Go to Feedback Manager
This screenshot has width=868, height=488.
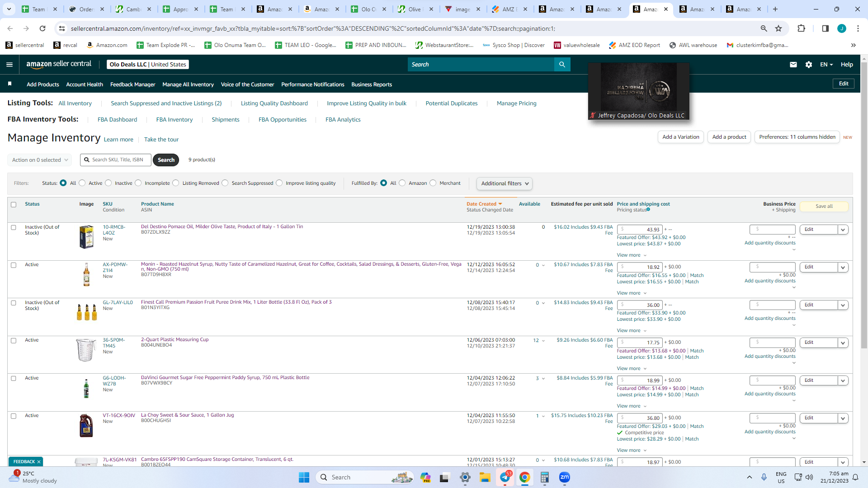(132, 84)
